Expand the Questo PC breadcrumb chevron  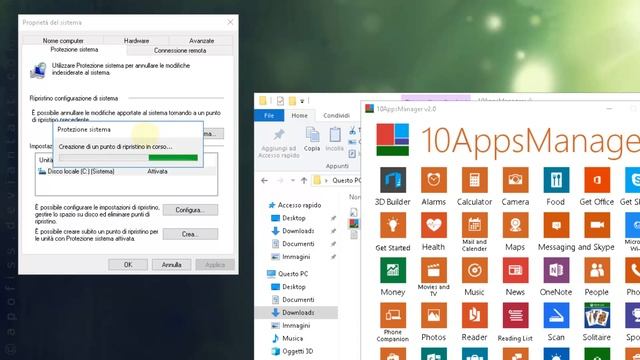pyautogui.click(x=326, y=180)
